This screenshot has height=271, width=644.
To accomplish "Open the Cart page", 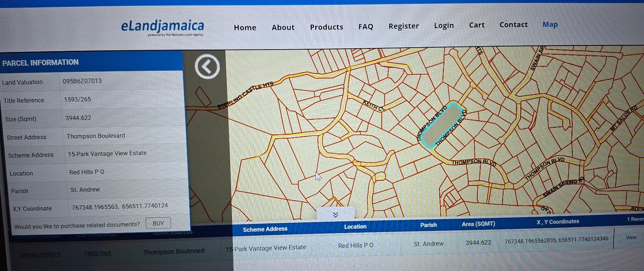I will click(x=477, y=25).
